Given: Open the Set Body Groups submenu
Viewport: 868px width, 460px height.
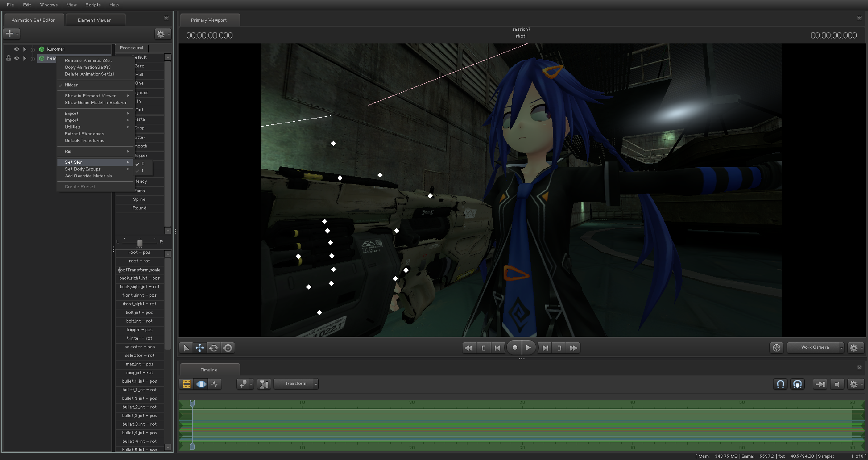Looking at the screenshot, I should [x=96, y=169].
